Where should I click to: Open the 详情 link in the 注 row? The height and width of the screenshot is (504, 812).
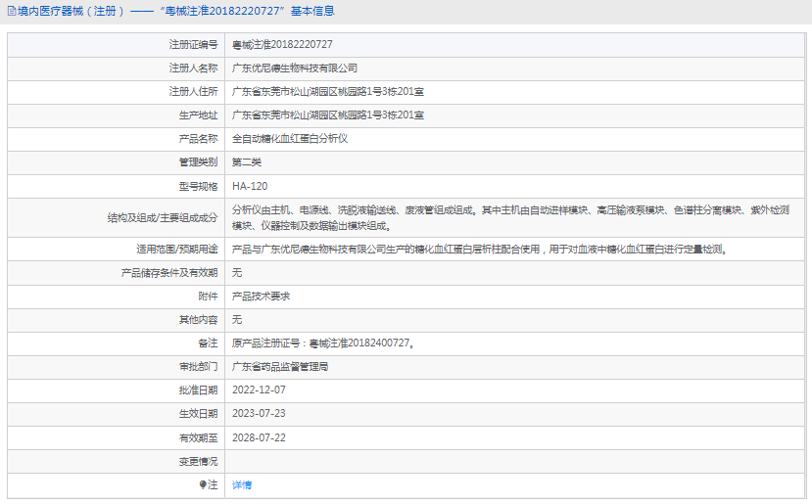(241, 484)
